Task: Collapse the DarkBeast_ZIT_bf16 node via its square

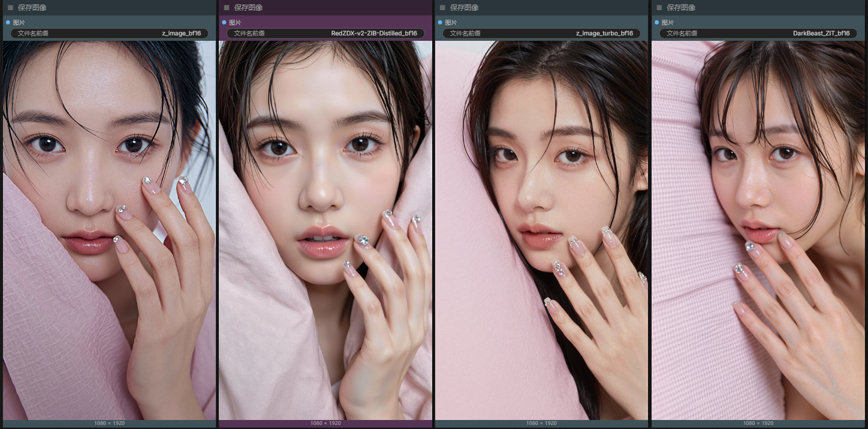Action: (659, 8)
